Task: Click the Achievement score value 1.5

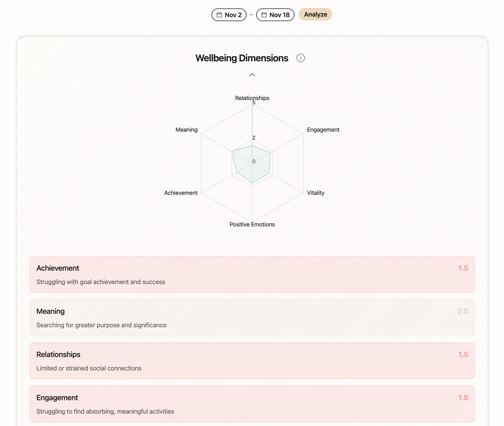Action: point(463,268)
